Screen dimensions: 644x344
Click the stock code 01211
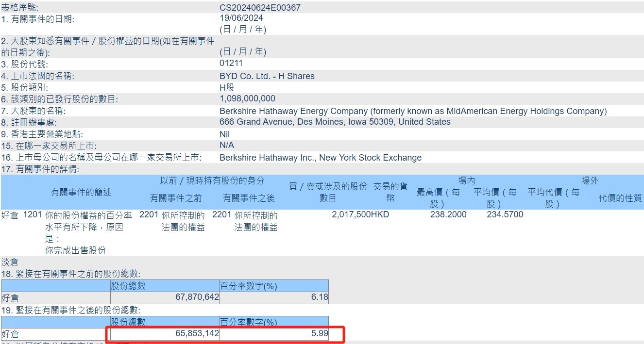click(231, 64)
